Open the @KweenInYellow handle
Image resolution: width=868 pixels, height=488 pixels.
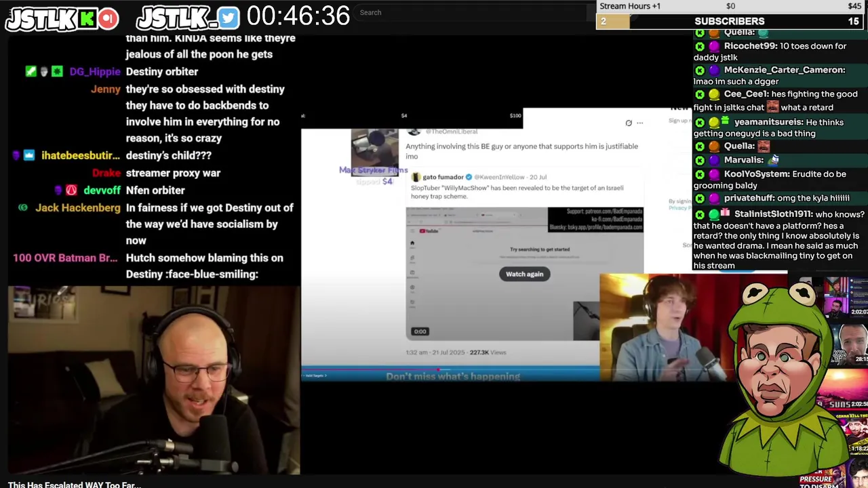[500, 177]
